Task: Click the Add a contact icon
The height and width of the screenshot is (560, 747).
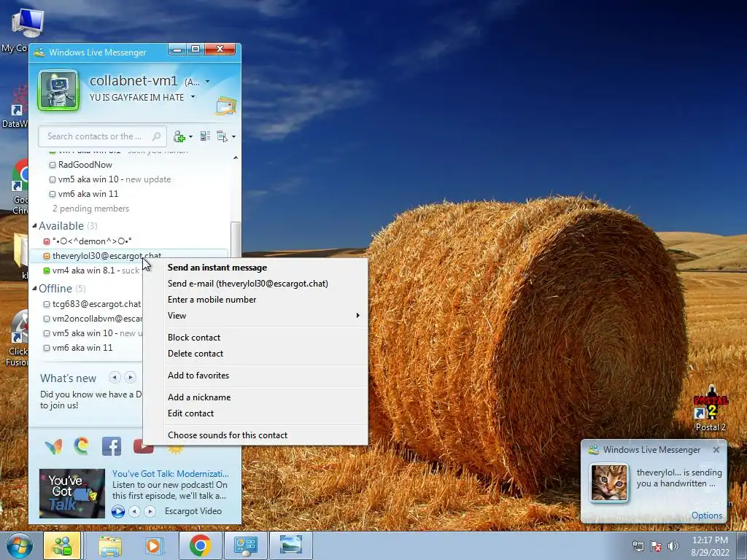Action: click(179, 136)
